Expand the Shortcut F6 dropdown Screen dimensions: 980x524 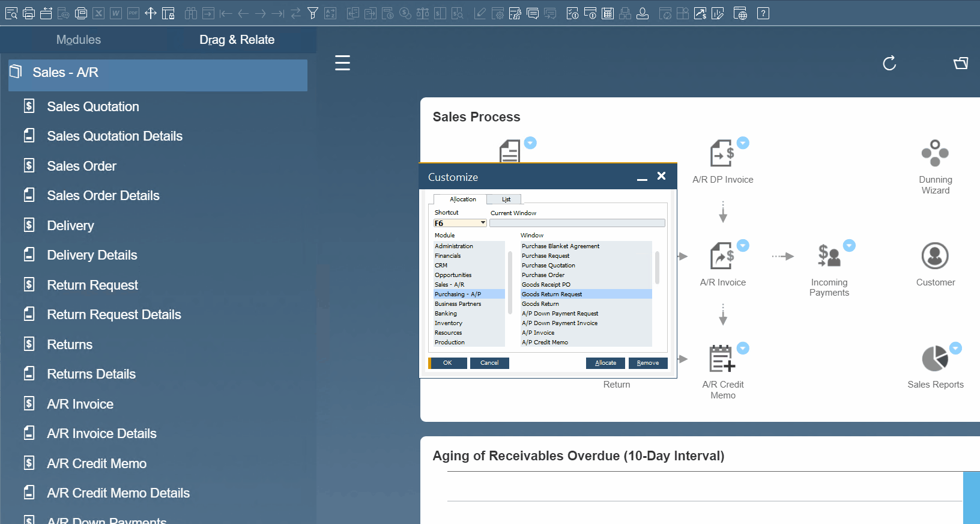tap(483, 223)
